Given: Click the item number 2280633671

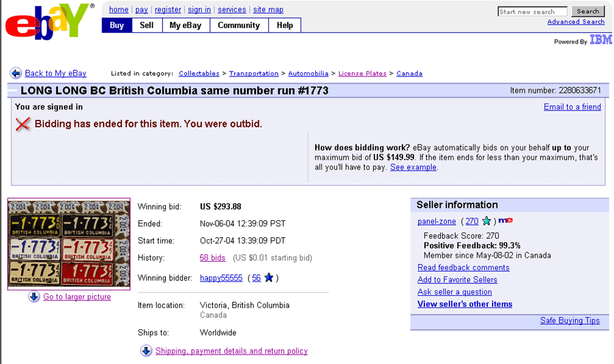Looking at the screenshot, I should tap(579, 91).
